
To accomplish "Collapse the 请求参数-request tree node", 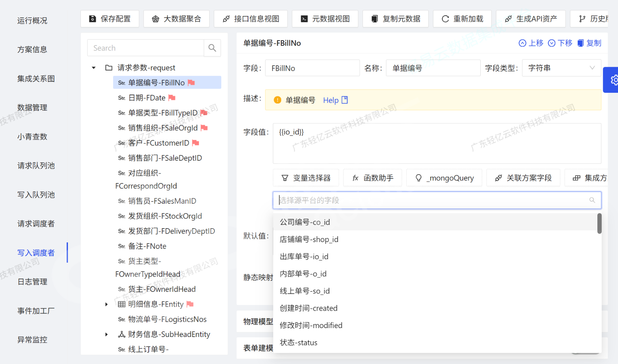I will click(94, 68).
